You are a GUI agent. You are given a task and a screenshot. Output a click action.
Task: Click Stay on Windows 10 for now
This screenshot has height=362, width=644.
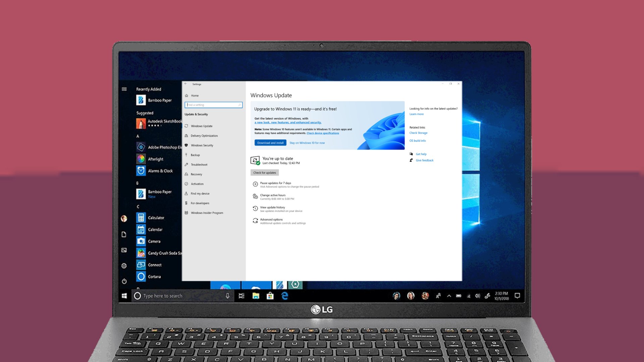307,143
